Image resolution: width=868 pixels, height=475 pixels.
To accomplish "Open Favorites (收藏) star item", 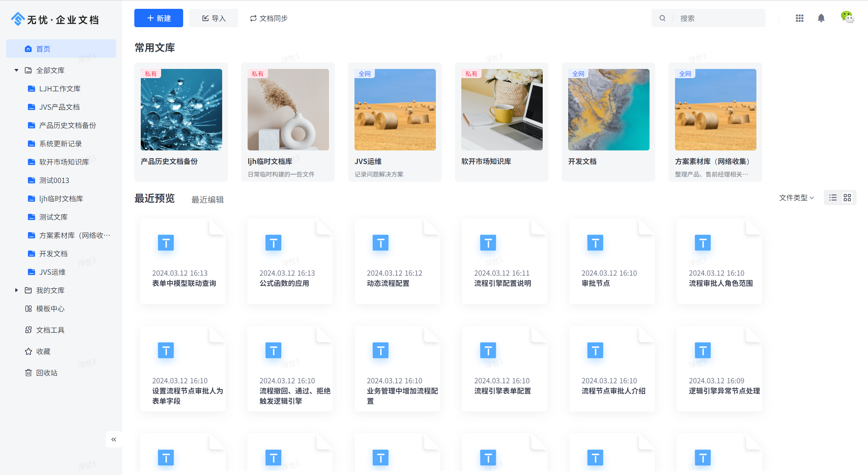I will 43,351.
